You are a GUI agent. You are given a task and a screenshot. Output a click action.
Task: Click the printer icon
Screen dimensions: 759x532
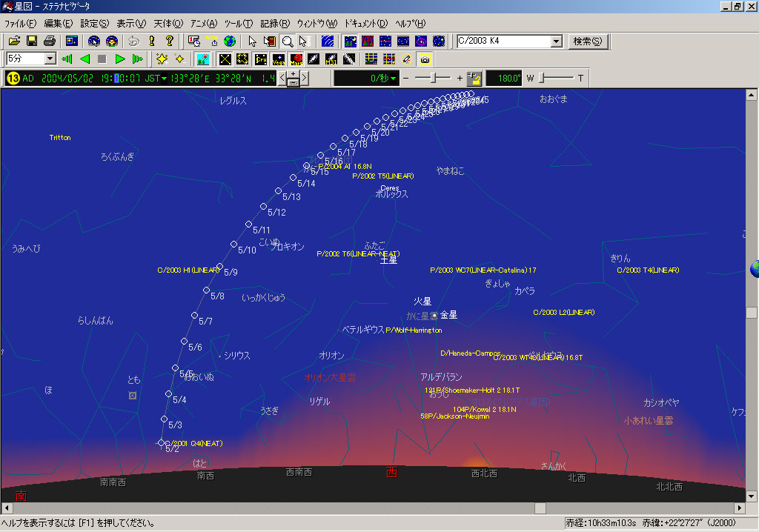(50, 41)
